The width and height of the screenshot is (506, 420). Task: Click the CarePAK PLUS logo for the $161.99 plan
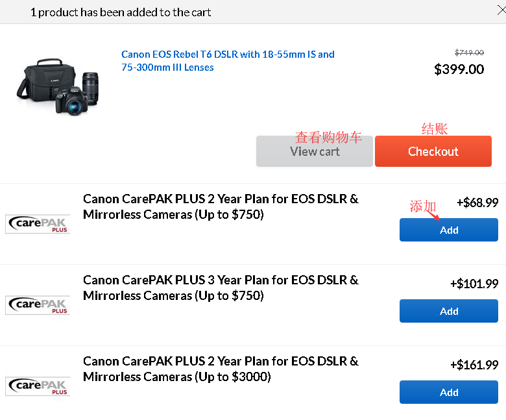coord(38,386)
